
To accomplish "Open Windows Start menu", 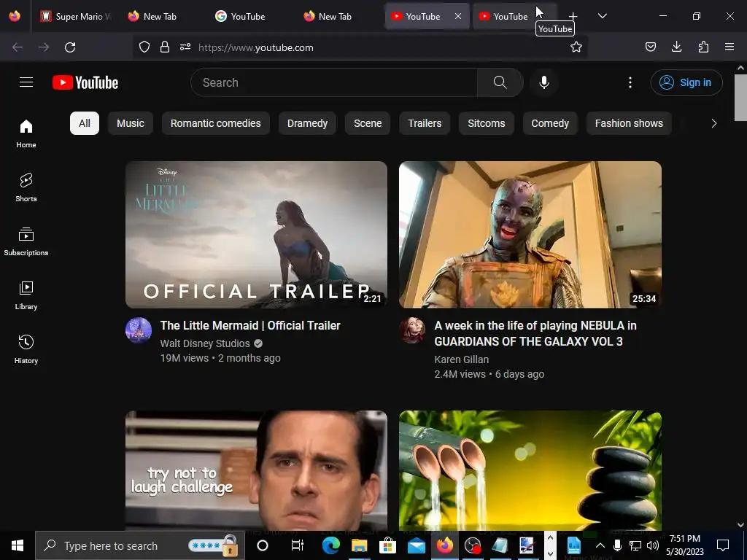I will point(18,545).
